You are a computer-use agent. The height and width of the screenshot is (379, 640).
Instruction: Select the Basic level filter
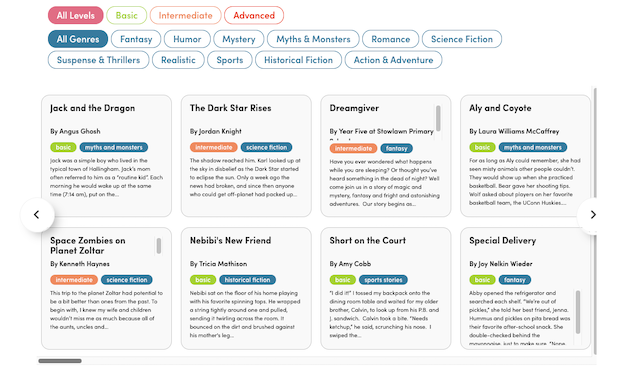[127, 16]
